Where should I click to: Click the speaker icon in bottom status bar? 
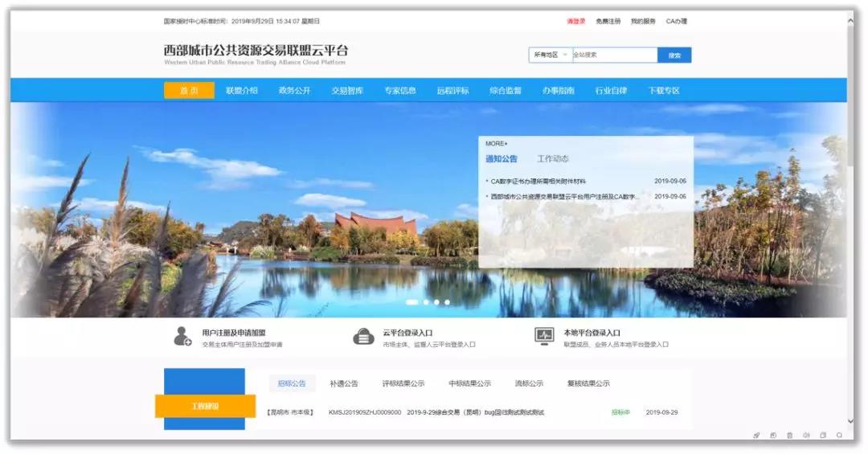806,436
